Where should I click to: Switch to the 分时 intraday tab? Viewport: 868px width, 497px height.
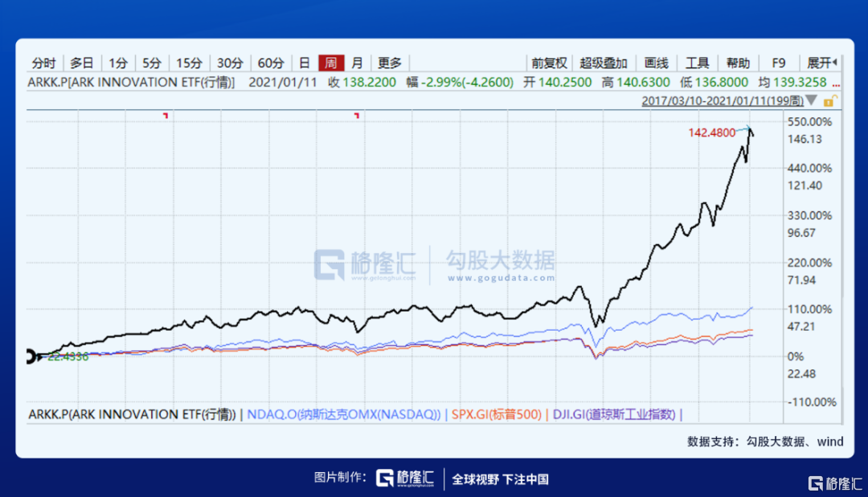(44, 63)
